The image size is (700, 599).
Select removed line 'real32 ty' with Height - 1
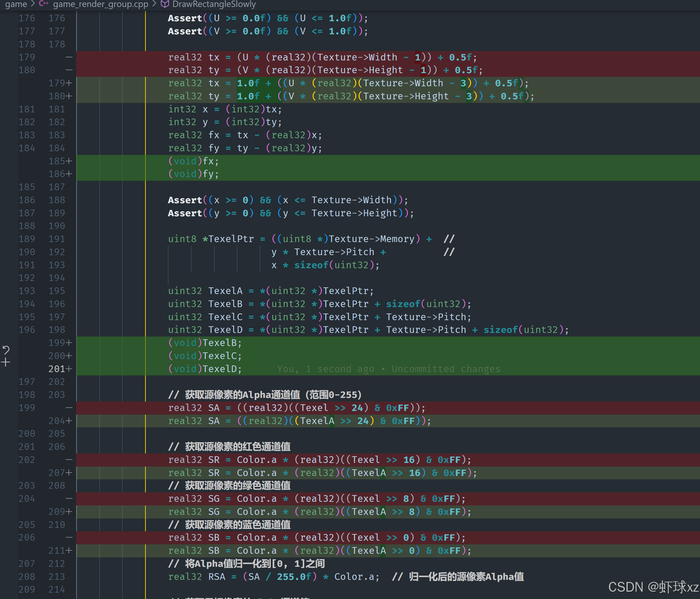click(325, 70)
